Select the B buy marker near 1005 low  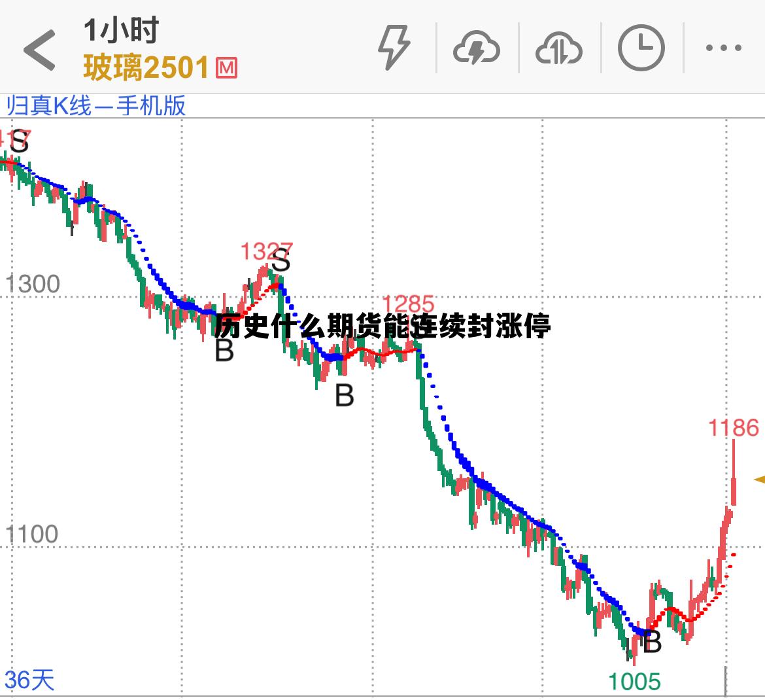pyautogui.click(x=652, y=642)
